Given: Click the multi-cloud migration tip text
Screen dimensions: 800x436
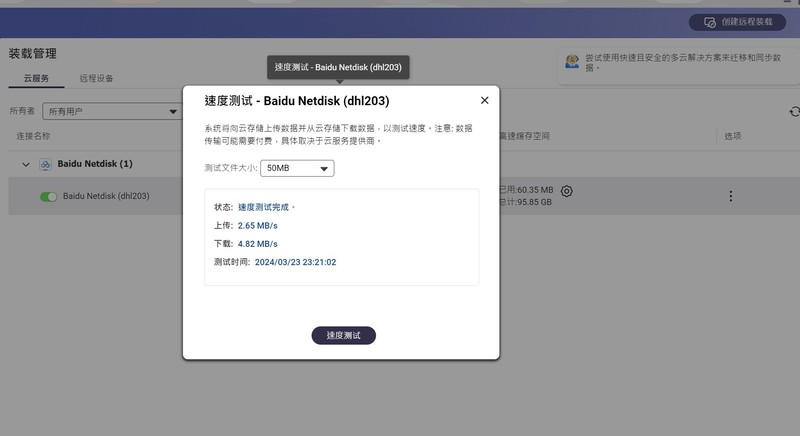Looking at the screenshot, I should [683, 62].
